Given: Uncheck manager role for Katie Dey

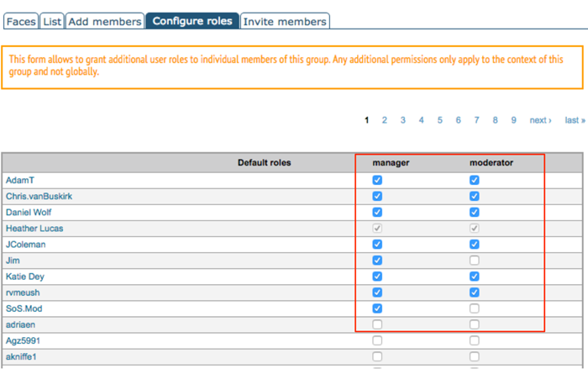Looking at the screenshot, I should click(x=377, y=277).
